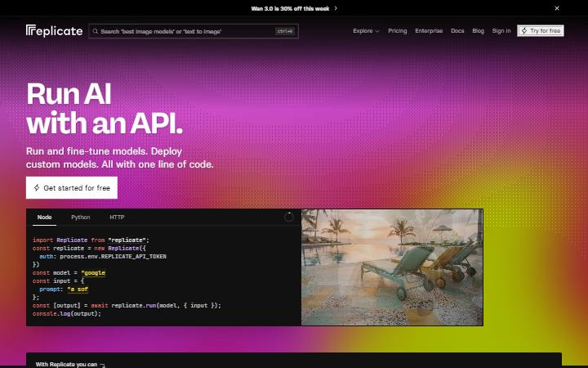Click the arrow after the Wan 3.0 promo
588x368 pixels.
click(336, 8)
